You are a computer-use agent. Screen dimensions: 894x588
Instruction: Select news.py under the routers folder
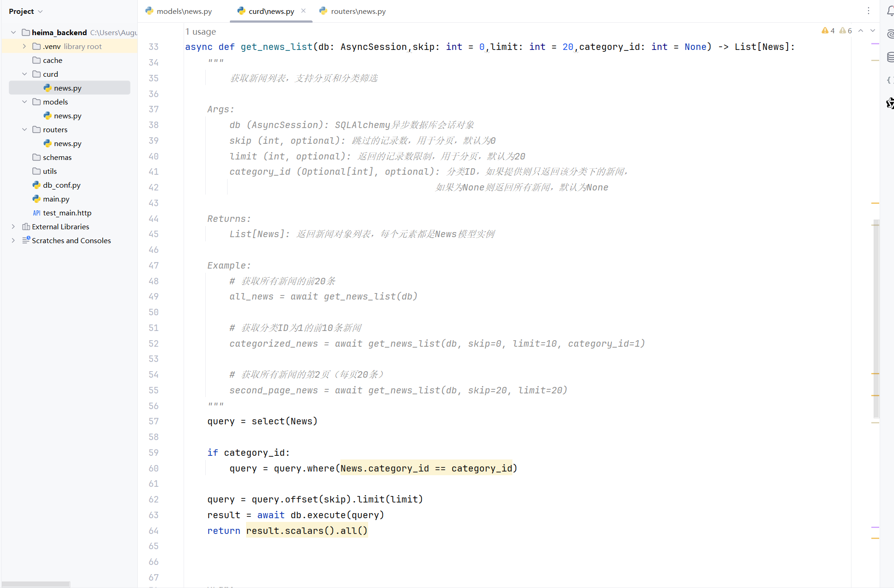pos(68,143)
